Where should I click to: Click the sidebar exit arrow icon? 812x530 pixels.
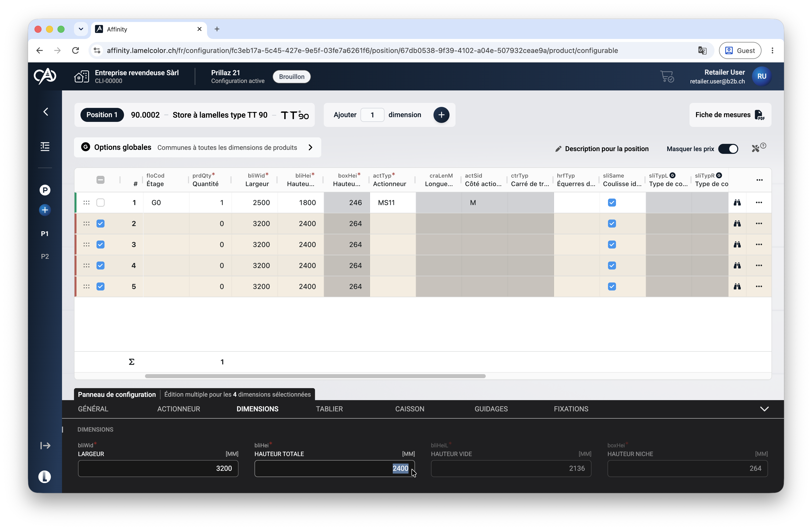click(x=45, y=446)
